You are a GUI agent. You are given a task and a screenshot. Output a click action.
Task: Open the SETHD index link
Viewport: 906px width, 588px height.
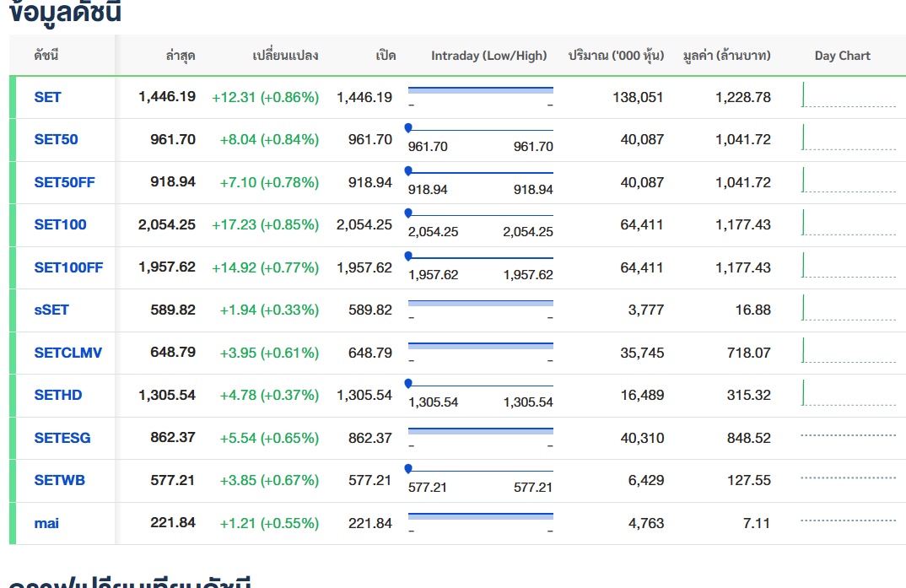pos(58,395)
